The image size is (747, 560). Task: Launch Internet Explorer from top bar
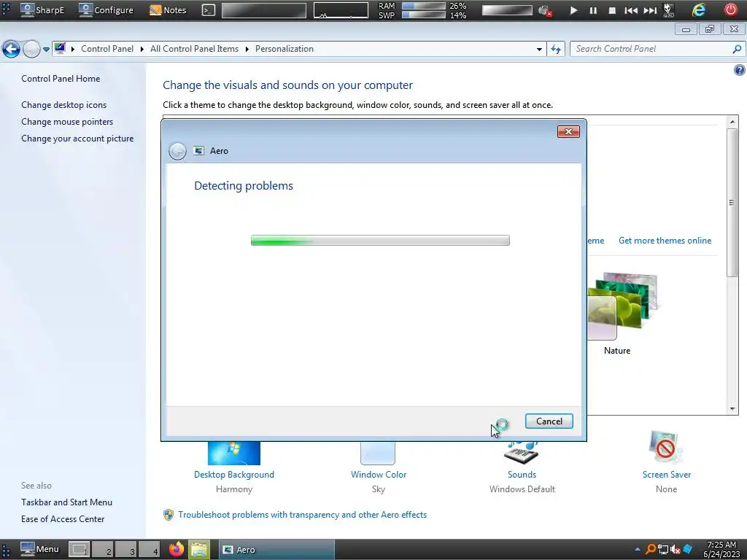[698, 9]
